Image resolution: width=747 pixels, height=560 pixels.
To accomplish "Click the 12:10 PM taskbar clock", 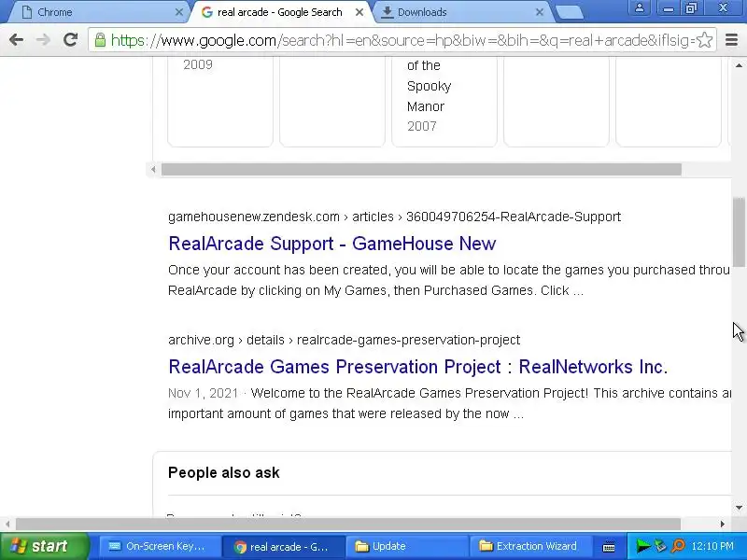I will point(712,546).
